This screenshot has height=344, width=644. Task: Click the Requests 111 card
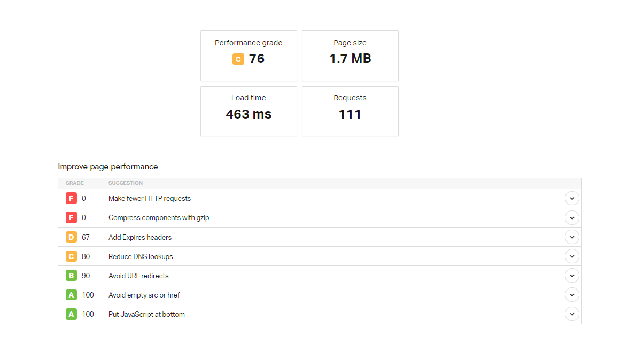(350, 111)
